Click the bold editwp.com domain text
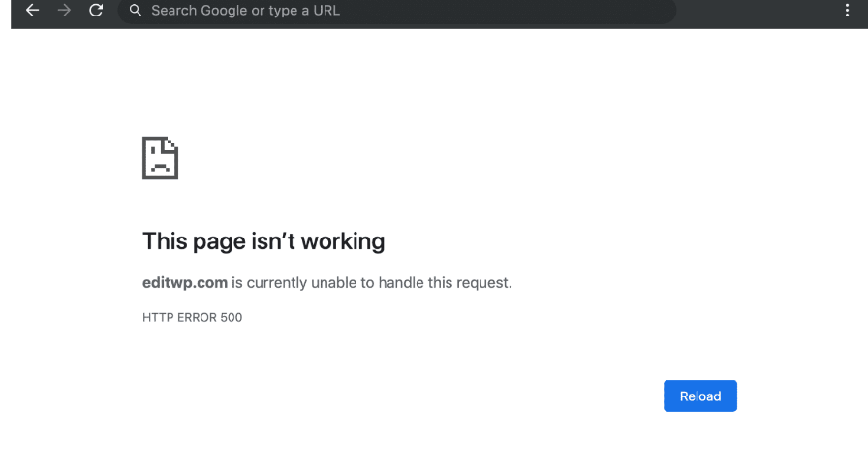 click(185, 283)
